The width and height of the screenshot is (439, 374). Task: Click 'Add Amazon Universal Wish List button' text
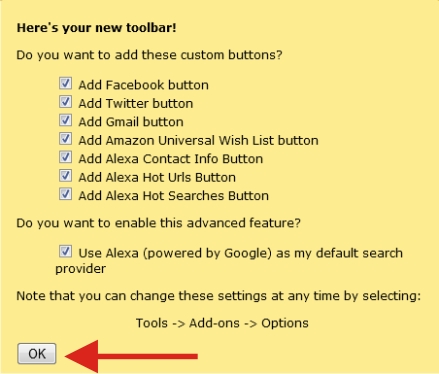tap(199, 140)
